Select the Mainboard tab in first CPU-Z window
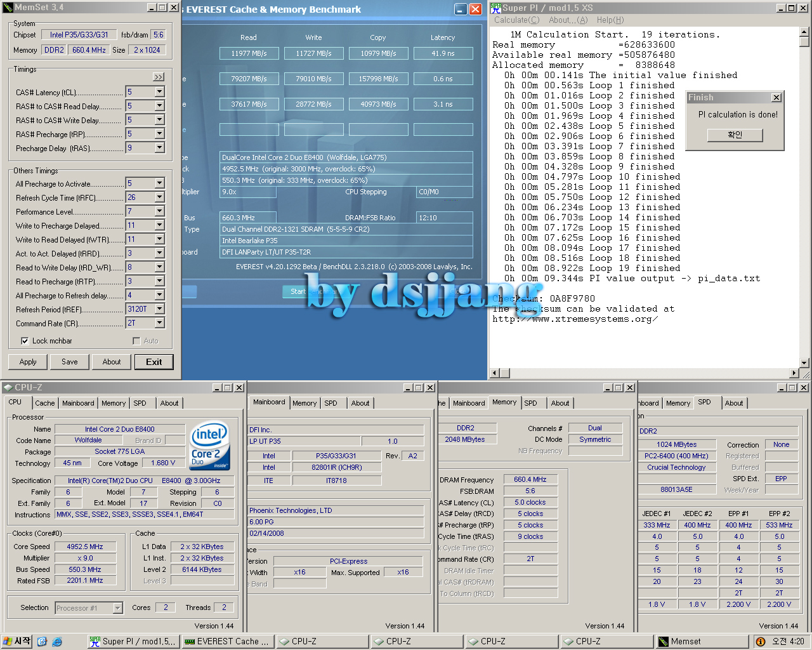812x650 pixels. coord(78,403)
